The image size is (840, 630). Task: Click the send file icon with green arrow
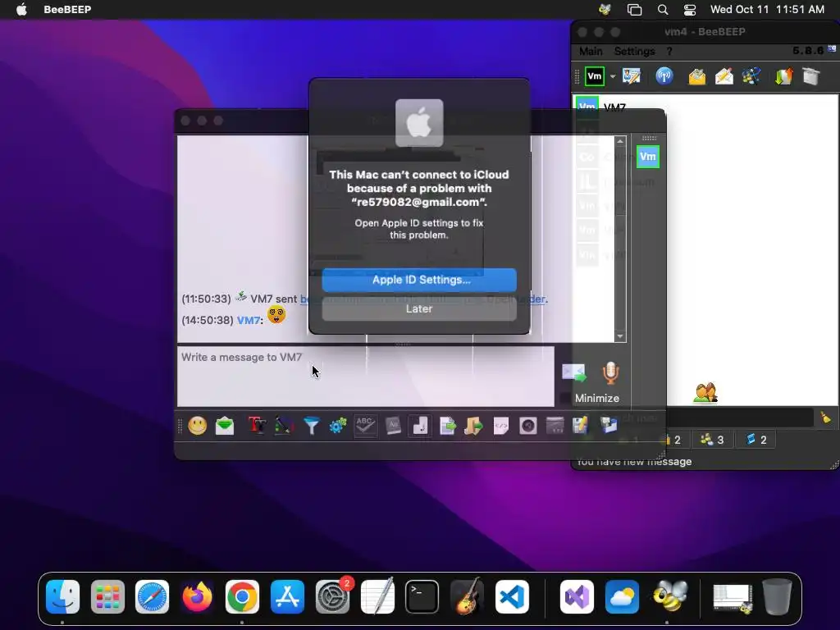tap(447, 426)
